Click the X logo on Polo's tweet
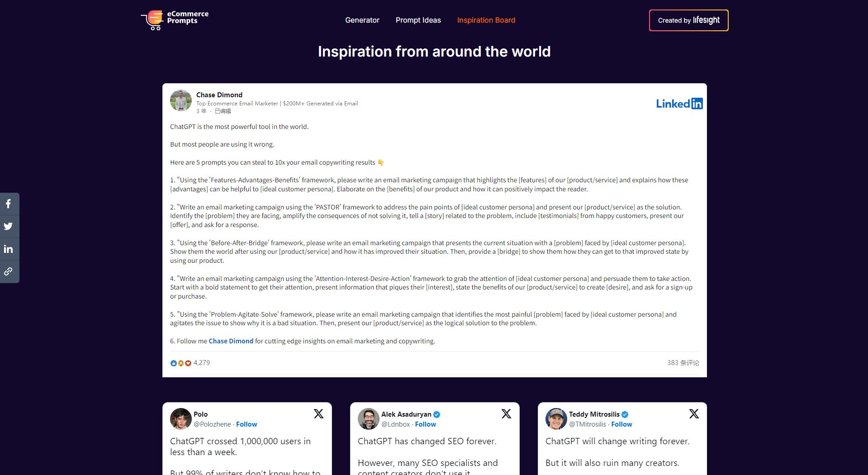The height and width of the screenshot is (475, 868). click(318, 414)
